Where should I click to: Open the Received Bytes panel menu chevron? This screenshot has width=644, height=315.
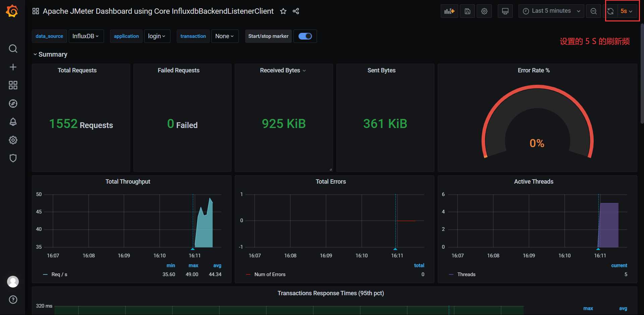coord(304,71)
